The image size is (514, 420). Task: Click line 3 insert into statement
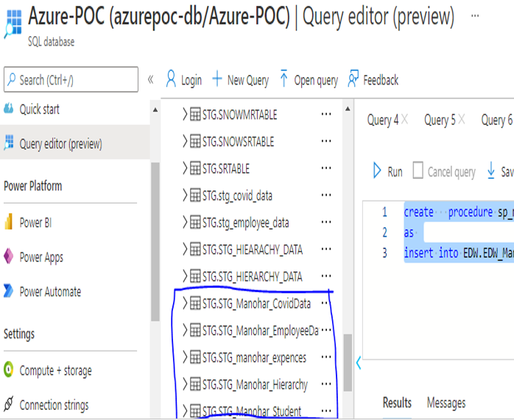click(x=459, y=253)
